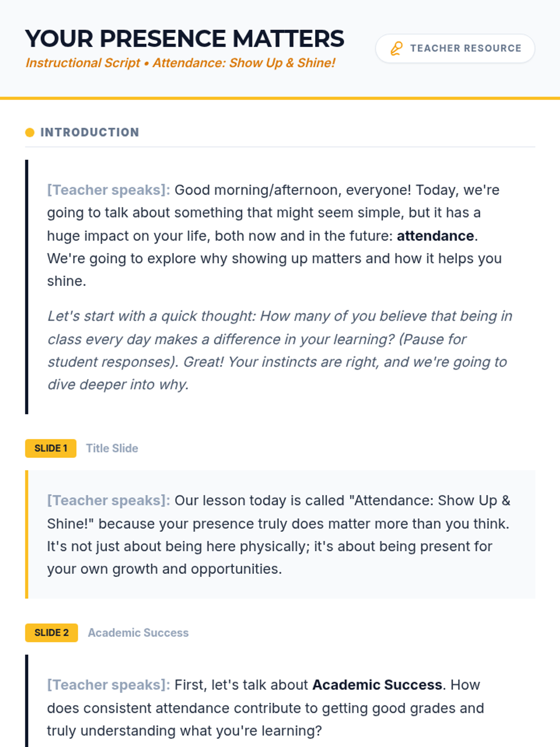Select the Slide 2 yellow label
Image resolution: width=560 pixels, height=747 pixels.
[x=51, y=633]
